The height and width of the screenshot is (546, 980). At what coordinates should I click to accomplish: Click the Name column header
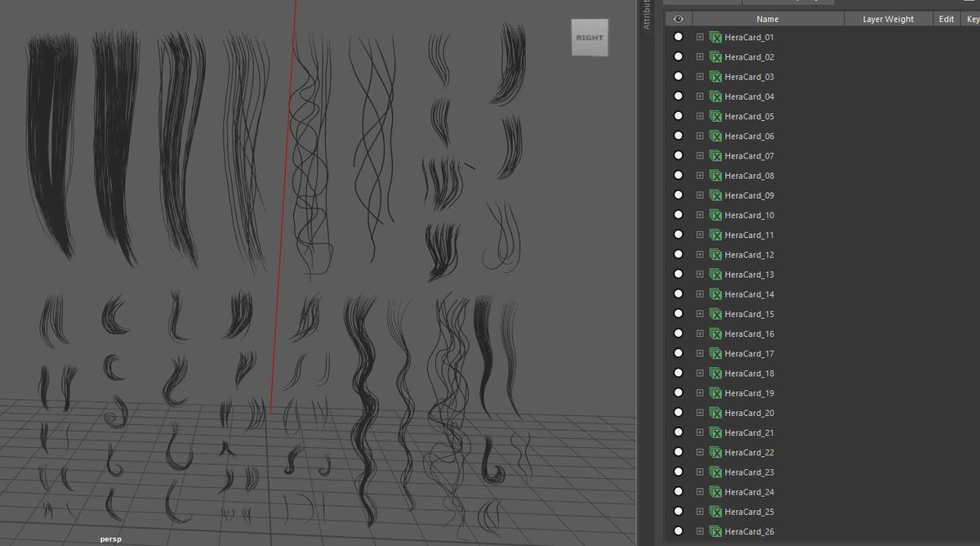click(768, 19)
